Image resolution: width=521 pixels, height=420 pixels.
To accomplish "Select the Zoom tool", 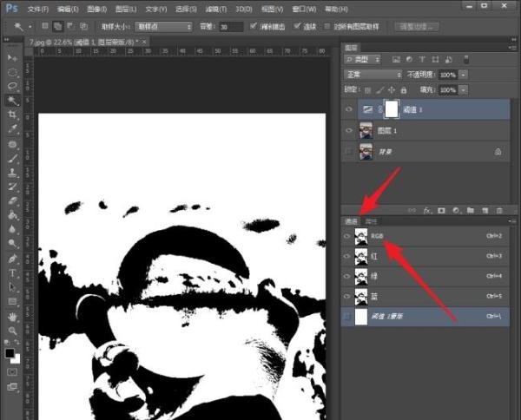I will point(12,331).
